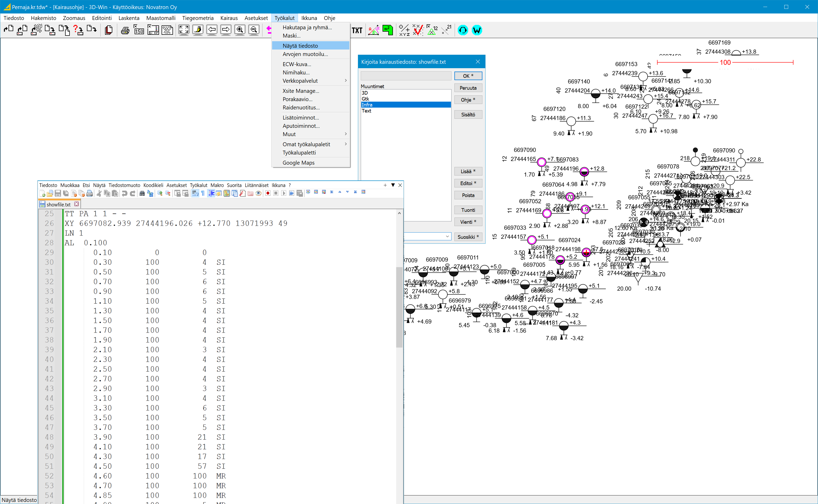Click the zoom in magnifier icon

239,30
